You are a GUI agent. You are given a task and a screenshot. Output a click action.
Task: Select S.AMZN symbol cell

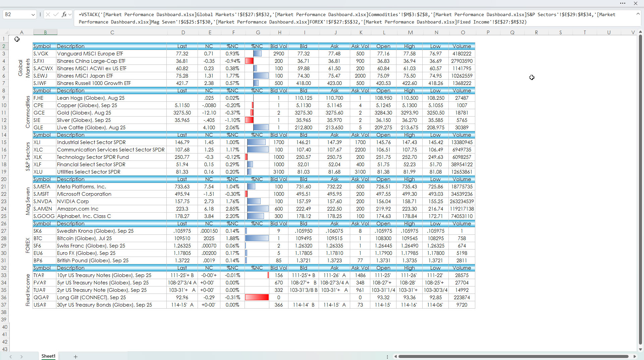pos(44,209)
